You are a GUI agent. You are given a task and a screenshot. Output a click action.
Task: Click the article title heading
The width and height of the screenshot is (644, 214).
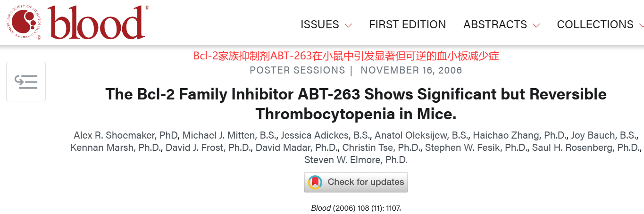[x=356, y=104]
